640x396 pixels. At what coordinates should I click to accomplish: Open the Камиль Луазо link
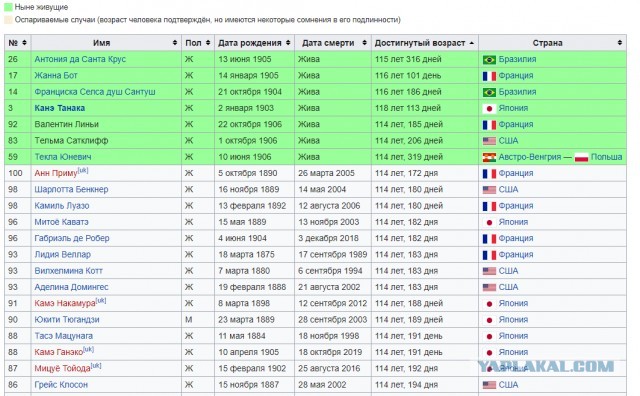[62, 206]
